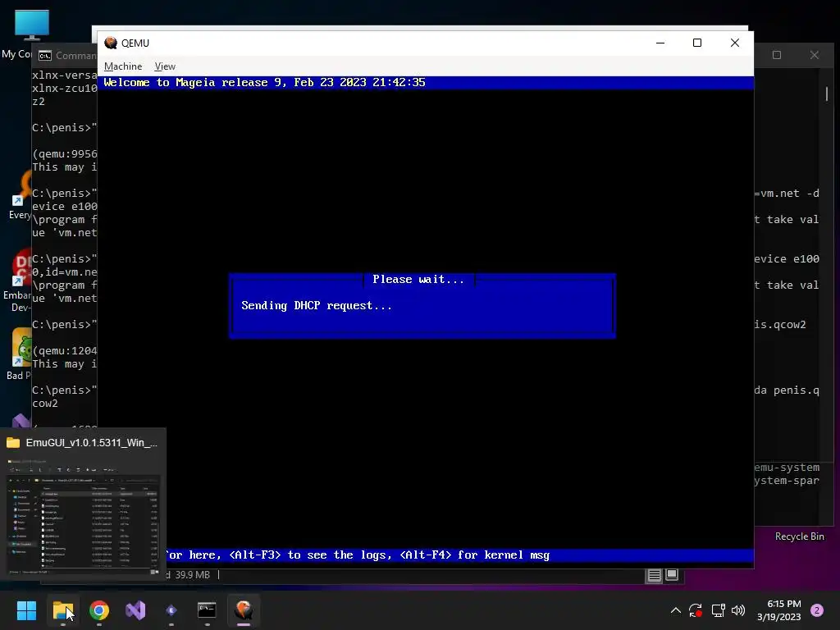Click the Command Prompt vertical scrollbar thumb
The width and height of the screenshot is (840, 630).
pos(827,94)
